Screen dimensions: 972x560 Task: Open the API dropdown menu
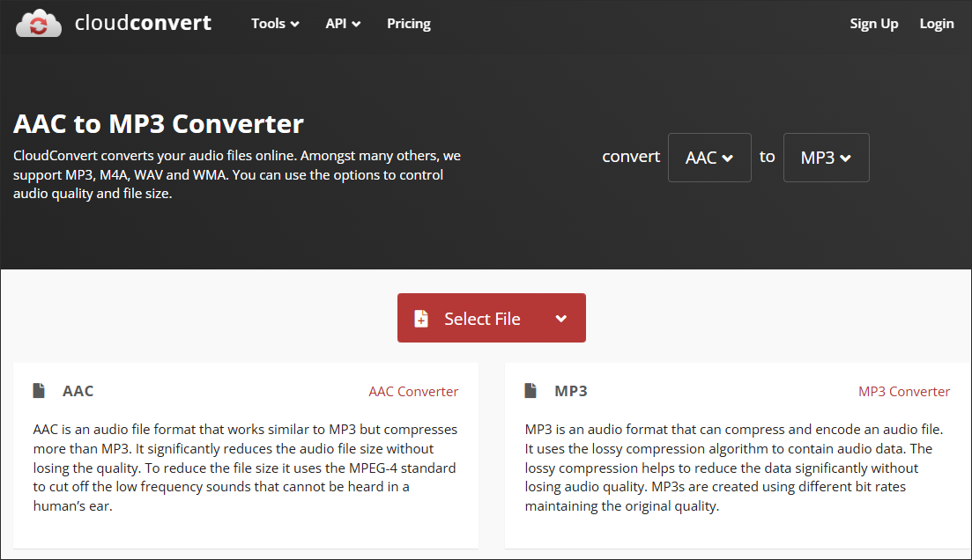pos(343,24)
